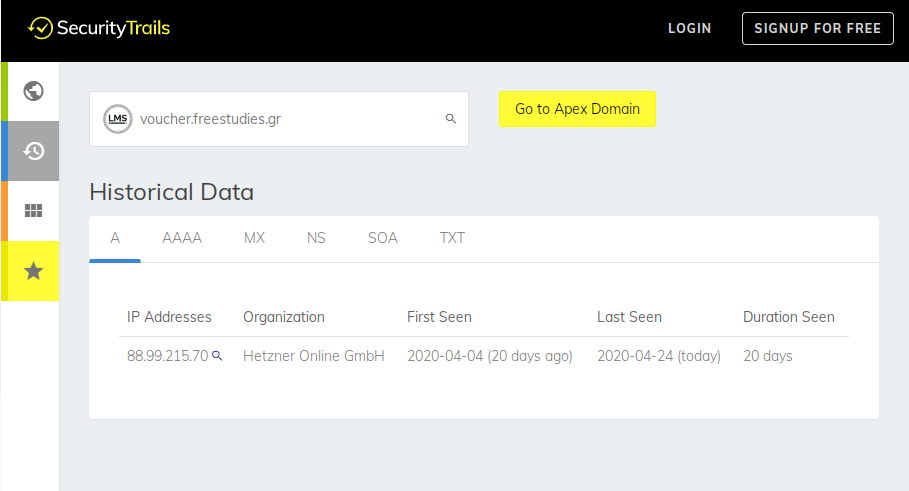
Task: Open the globe DNS records sidebar icon
Action: pyautogui.click(x=34, y=91)
